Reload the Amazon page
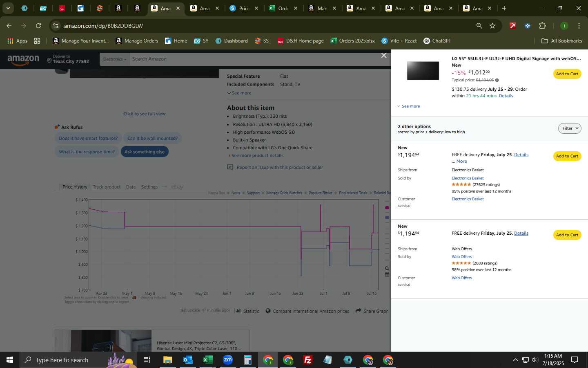Screen dimensions: 588x368 (38, 26)
